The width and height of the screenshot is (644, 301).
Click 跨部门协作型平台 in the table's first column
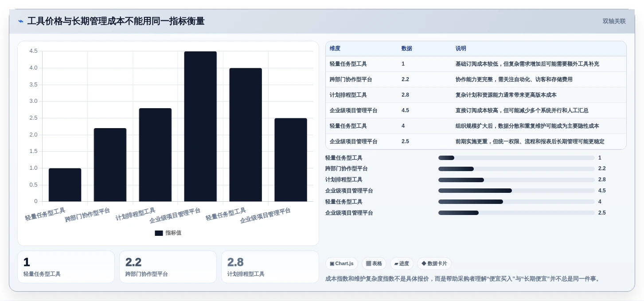click(x=351, y=79)
